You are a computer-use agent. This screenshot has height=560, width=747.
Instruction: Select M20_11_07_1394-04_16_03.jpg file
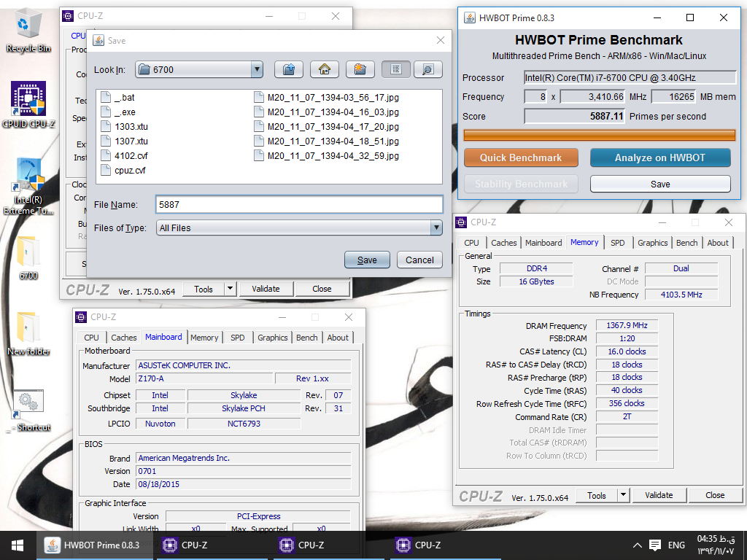327,112
